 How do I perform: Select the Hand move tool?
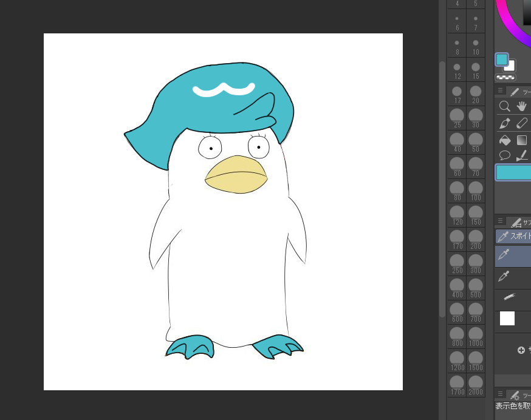coord(522,106)
